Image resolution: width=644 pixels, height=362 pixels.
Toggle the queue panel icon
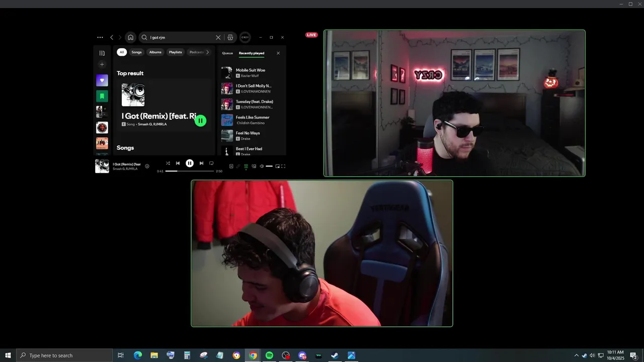(246, 166)
